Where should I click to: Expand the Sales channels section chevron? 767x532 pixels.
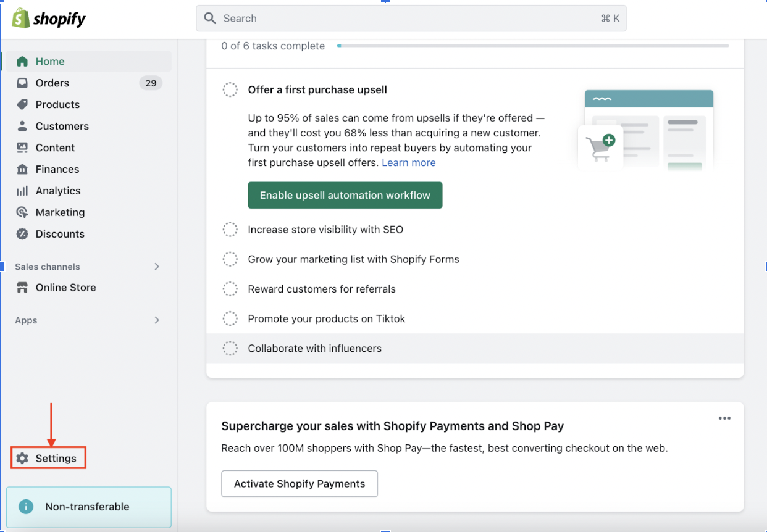click(x=157, y=267)
